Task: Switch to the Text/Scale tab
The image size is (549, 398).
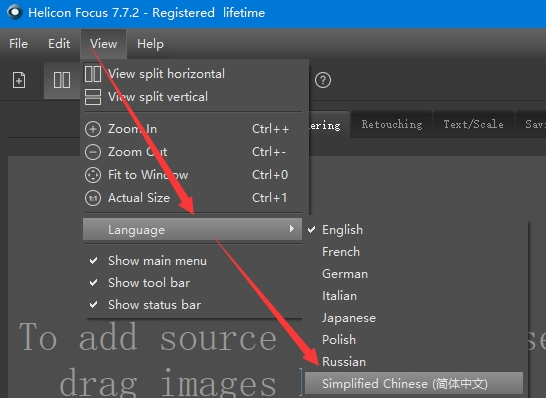Action: click(x=474, y=124)
